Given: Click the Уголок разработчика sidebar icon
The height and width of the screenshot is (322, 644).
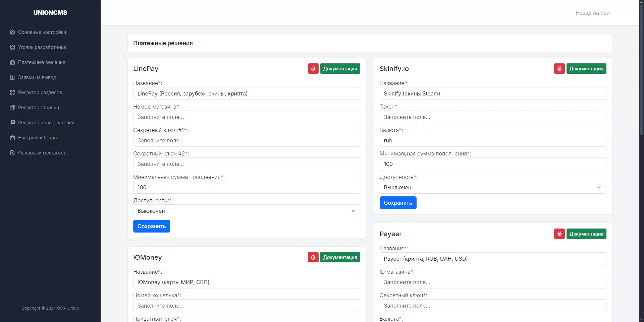Looking at the screenshot, I should pos(12,47).
